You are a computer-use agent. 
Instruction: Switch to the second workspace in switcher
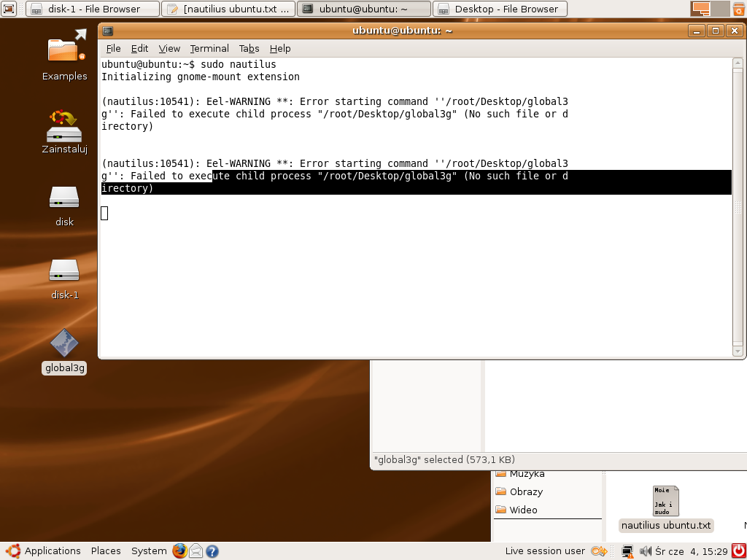coord(720,9)
